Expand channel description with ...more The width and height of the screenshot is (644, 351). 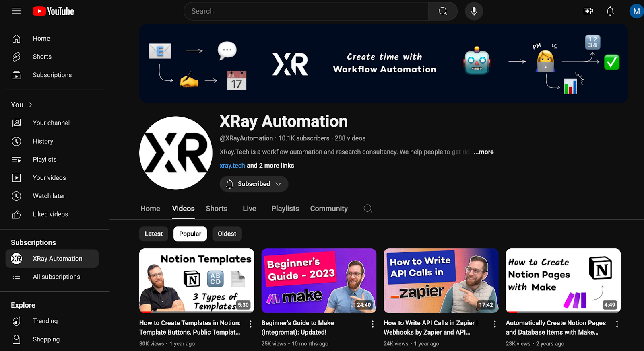pyautogui.click(x=483, y=152)
